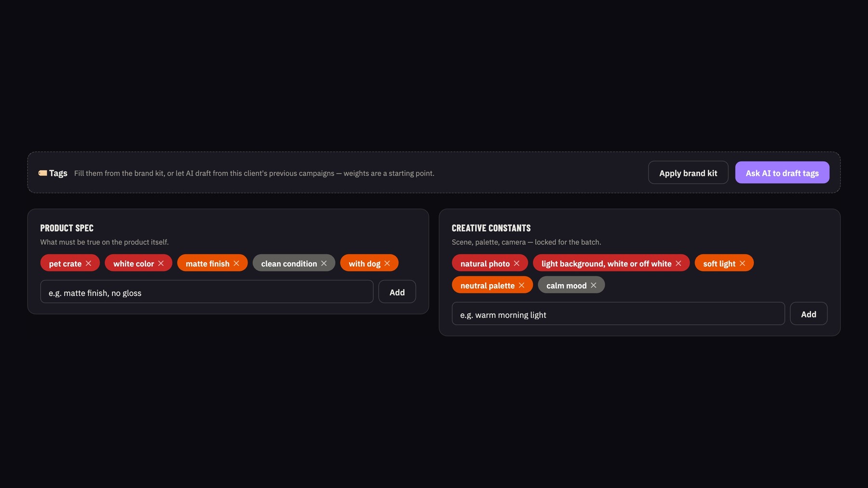Click the 'PRODUCT SPEC' heading
The height and width of the screenshot is (488, 868).
(67, 228)
